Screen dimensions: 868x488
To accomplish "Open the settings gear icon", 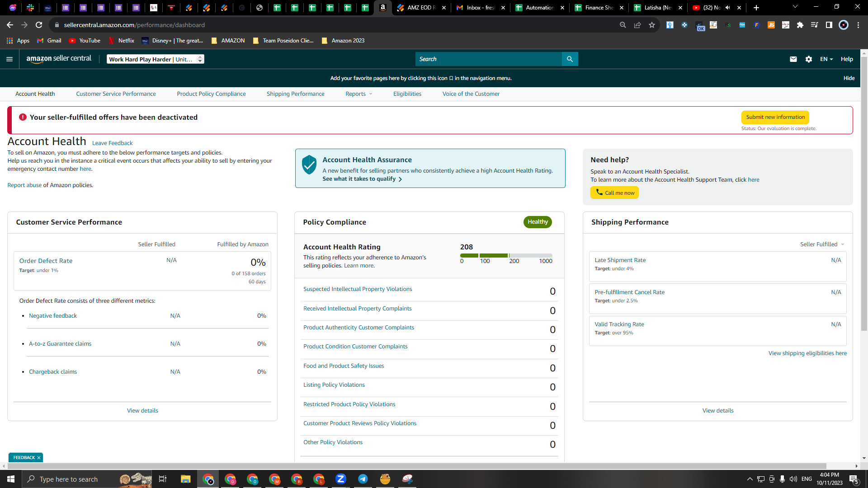I will [809, 59].
